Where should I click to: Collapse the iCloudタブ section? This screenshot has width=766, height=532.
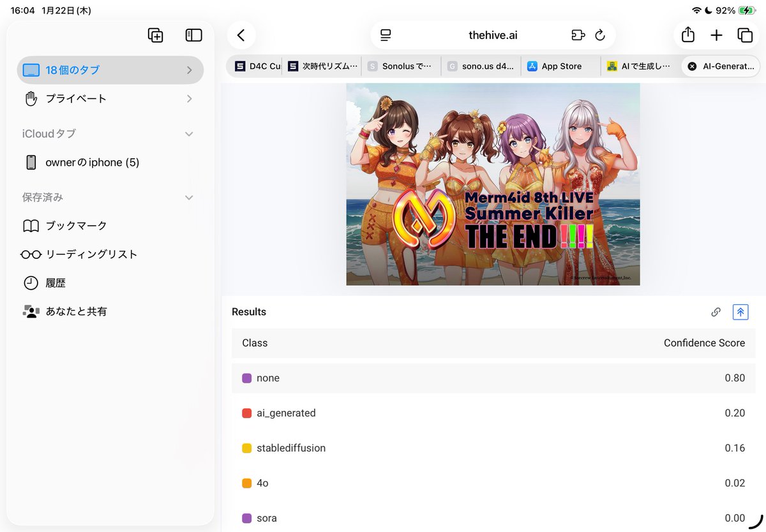click(x=189, y=134)
